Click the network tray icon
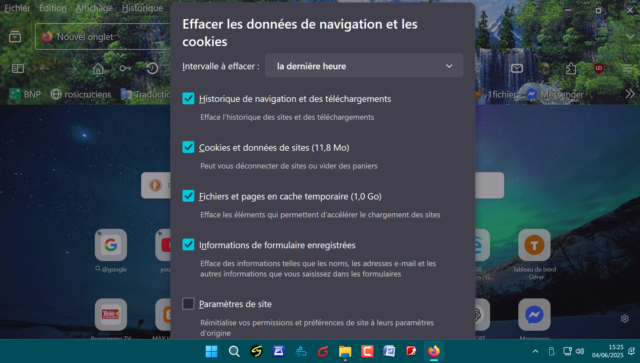Screen dimensions: 640x363 567,351
